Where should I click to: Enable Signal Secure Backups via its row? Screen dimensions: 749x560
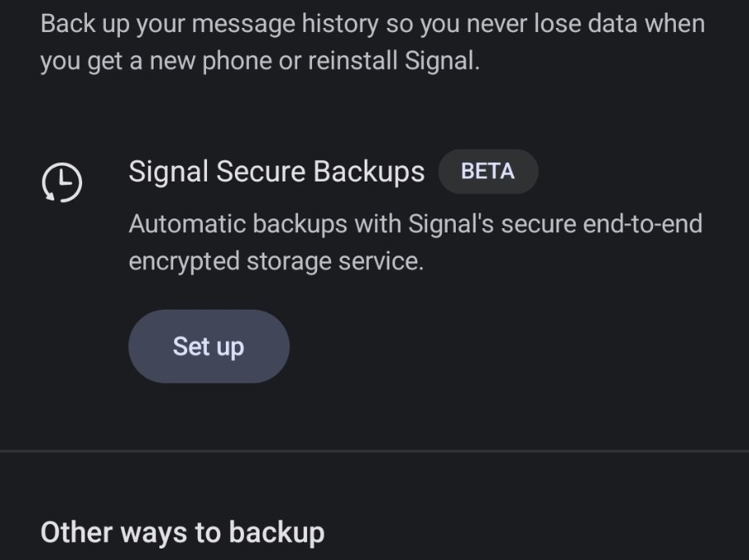[276, 171]
